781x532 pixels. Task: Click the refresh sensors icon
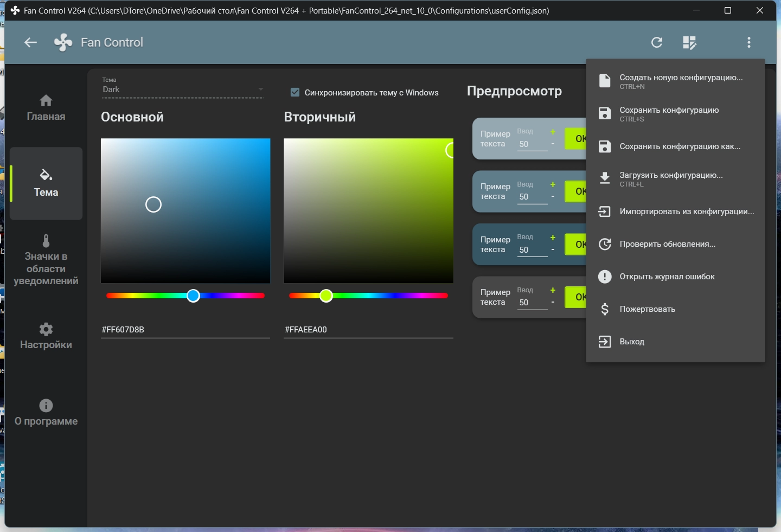click(657, 42)
